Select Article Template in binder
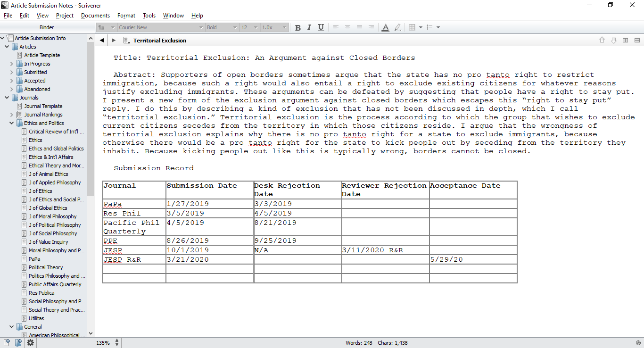The height and width of the screenshot is (348, 644). [42, 55]
